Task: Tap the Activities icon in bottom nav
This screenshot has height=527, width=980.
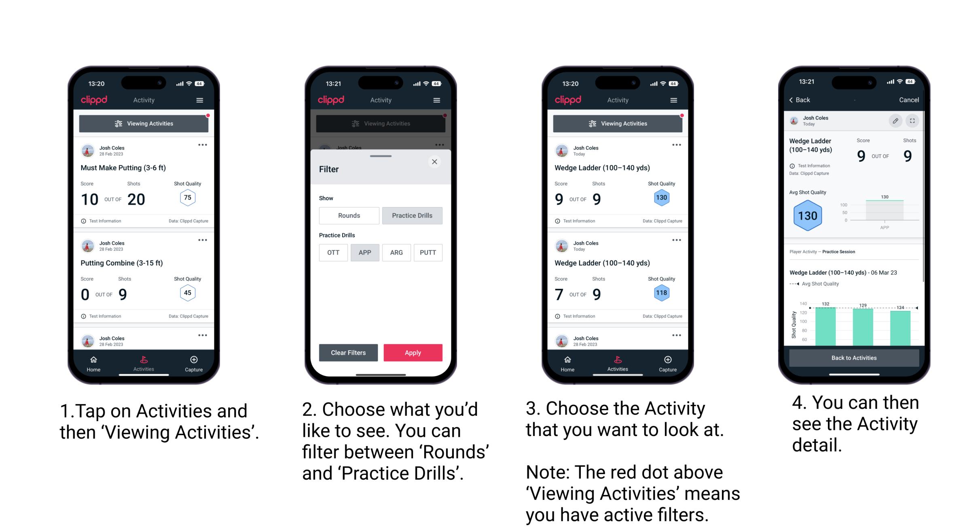Action: [x=144, y=362]
